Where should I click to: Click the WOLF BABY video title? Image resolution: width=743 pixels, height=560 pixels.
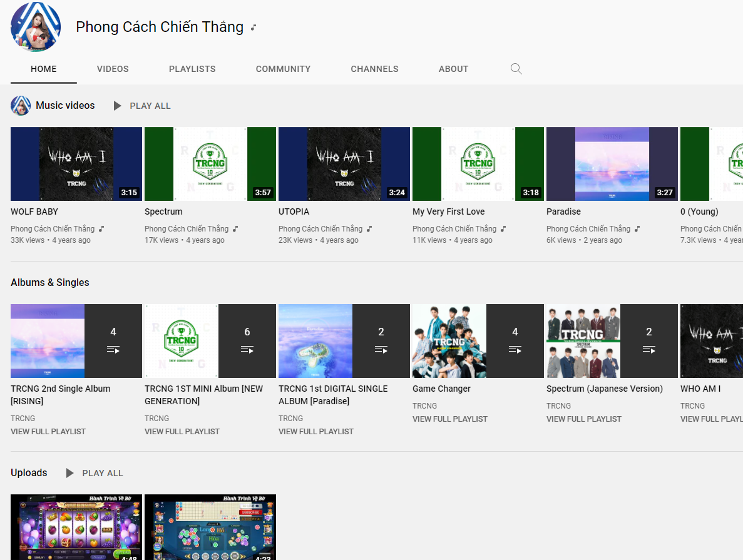[x=34, y=211]
